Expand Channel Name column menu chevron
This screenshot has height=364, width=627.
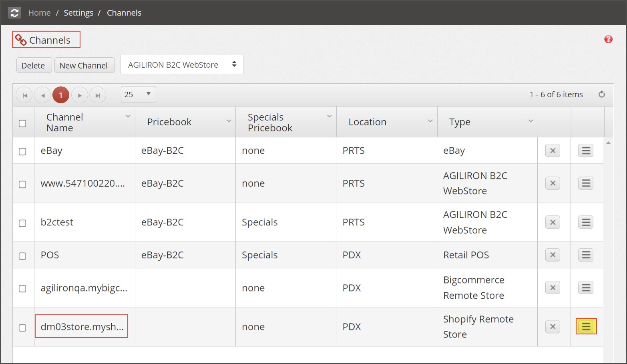click(x=128, y=116)
